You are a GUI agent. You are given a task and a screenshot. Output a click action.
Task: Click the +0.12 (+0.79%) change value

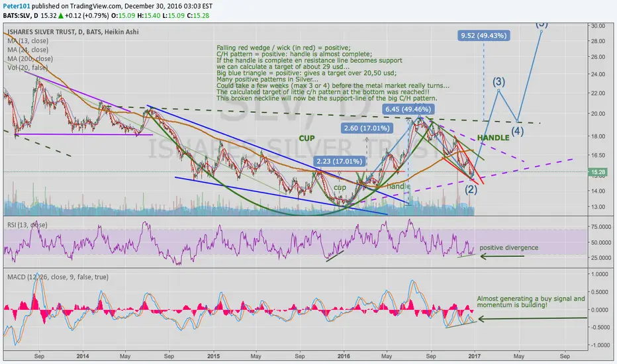87,16
